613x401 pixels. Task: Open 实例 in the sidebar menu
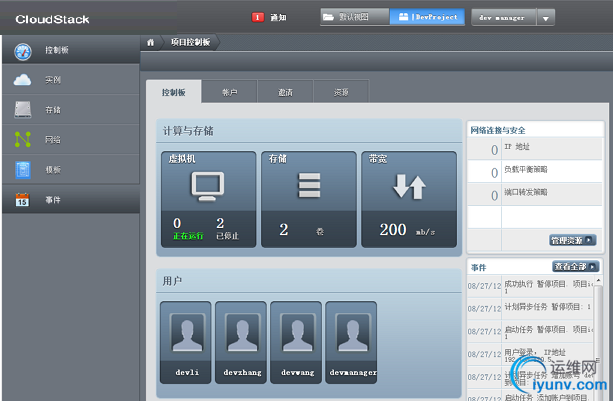click(71, 80)
